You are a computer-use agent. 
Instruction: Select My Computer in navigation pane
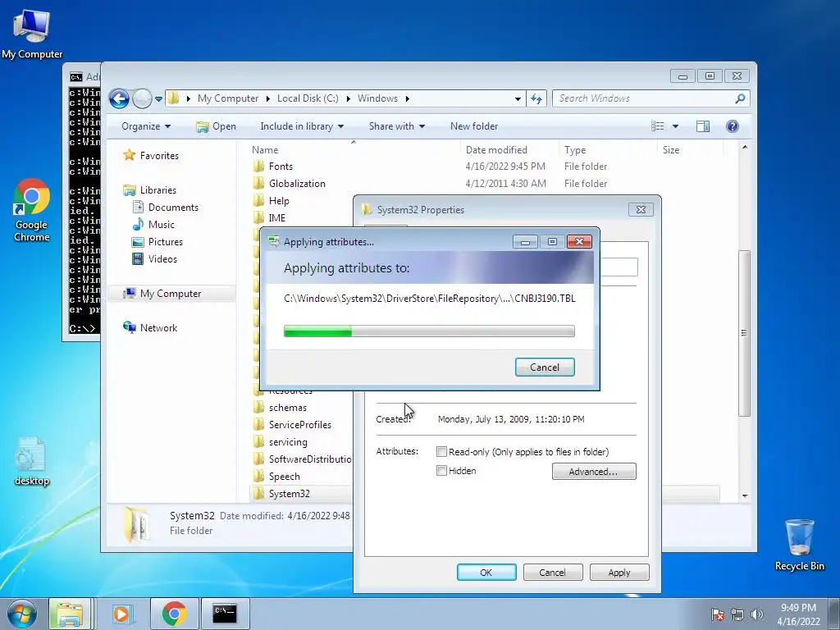coord(171,294)
